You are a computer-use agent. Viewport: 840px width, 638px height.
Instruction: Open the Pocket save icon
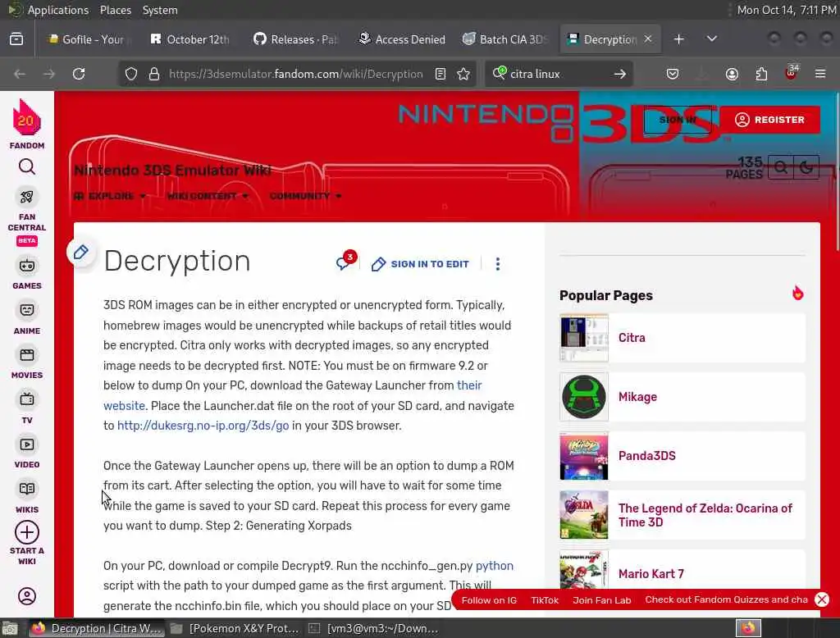[x=673, y=74]
